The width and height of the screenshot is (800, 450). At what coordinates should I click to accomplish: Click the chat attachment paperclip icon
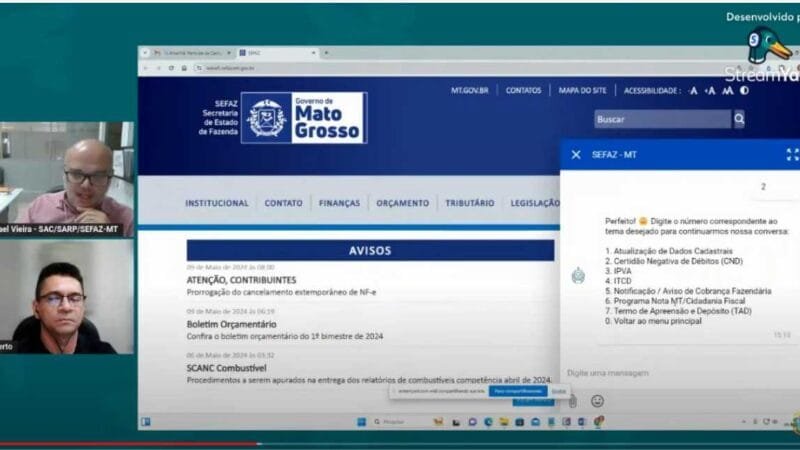pyautogui.click(x=573, y=402)
